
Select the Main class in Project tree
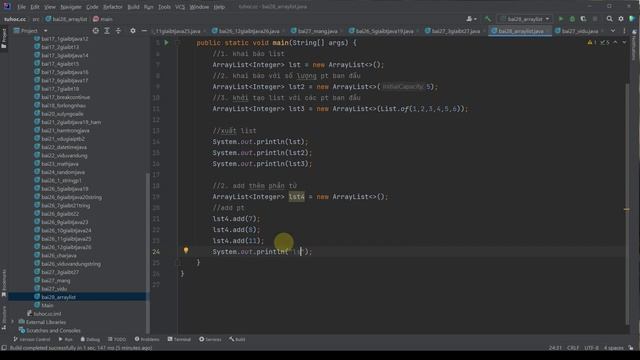(47, 305)
